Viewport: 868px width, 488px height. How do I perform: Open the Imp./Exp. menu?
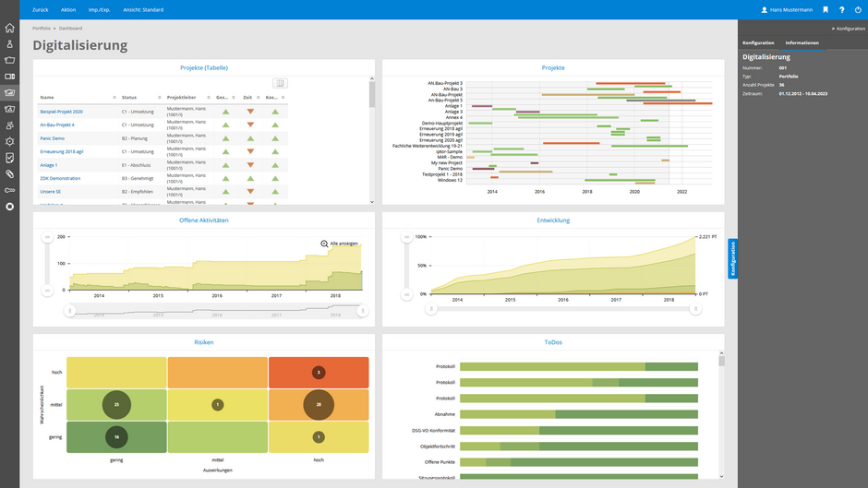[x=99, y=9]
